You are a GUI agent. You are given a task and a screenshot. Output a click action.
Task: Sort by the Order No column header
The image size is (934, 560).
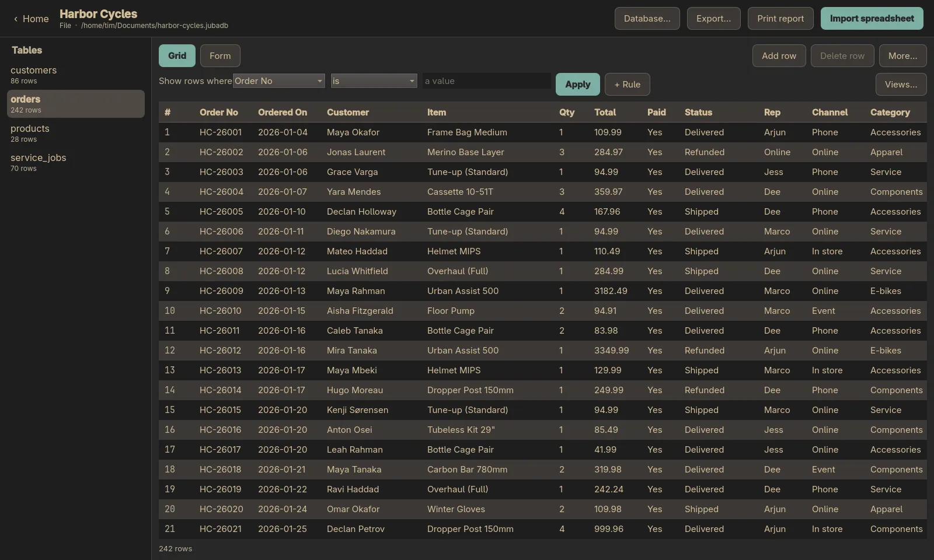pos(219,113)
